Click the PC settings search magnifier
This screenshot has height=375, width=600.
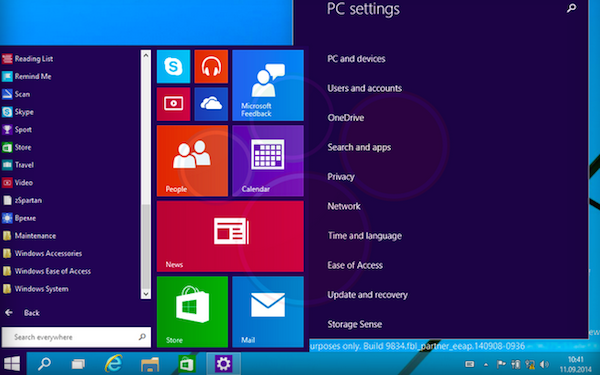571,8
